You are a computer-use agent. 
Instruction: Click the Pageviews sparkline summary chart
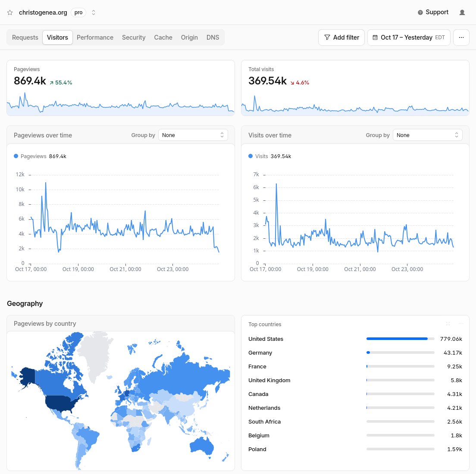pos(121,104)
